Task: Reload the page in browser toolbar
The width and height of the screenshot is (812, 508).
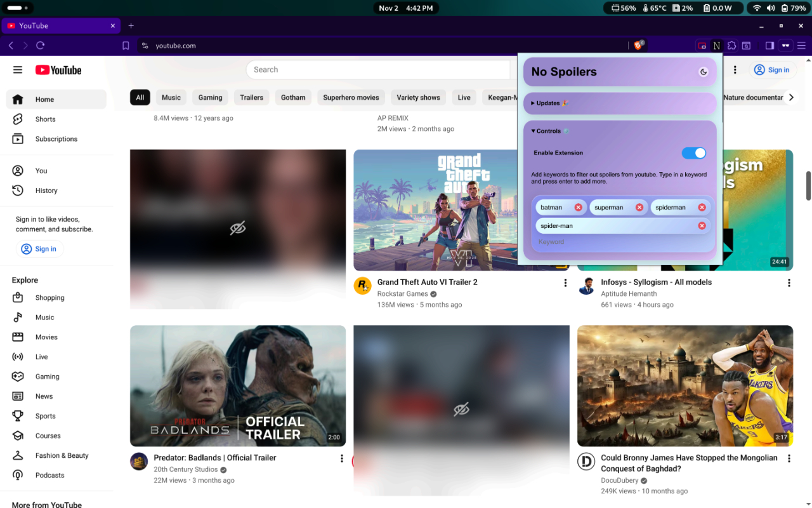Action: (40, 46)
